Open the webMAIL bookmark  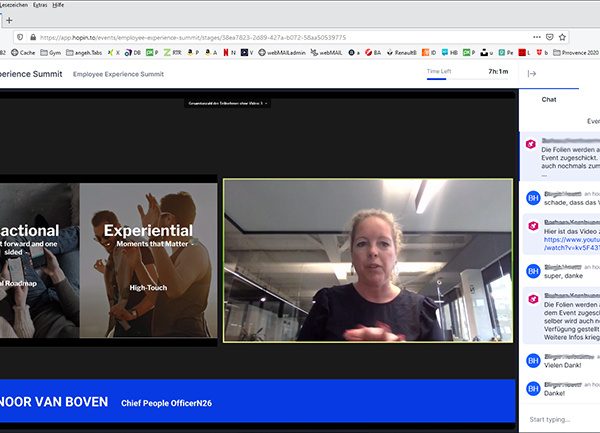[x=326, y=52]
